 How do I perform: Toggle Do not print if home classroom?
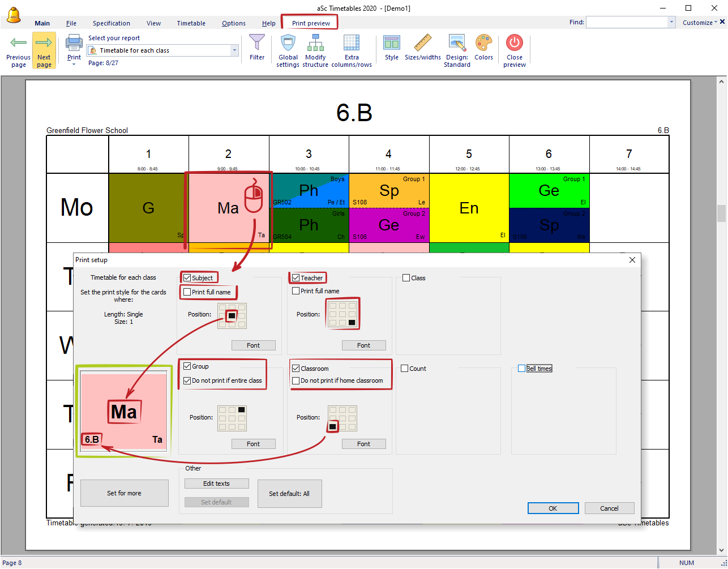tap(296, 381)
